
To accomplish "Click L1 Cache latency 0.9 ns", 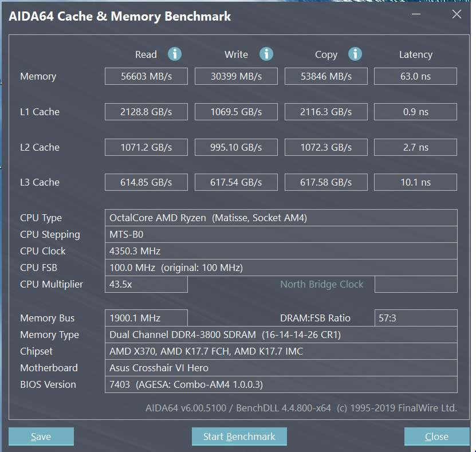I will click(x=415, y=112).
